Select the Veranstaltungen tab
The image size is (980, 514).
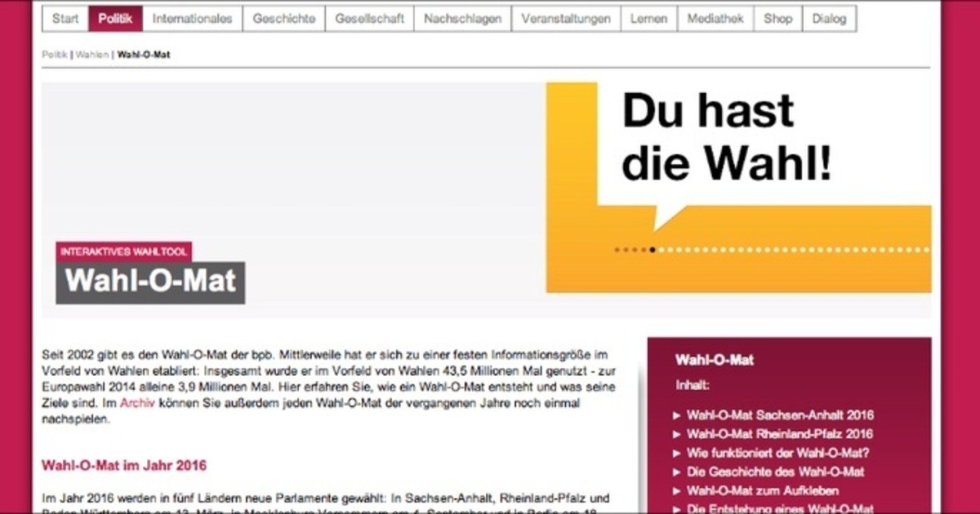click(x=565, y=19)
